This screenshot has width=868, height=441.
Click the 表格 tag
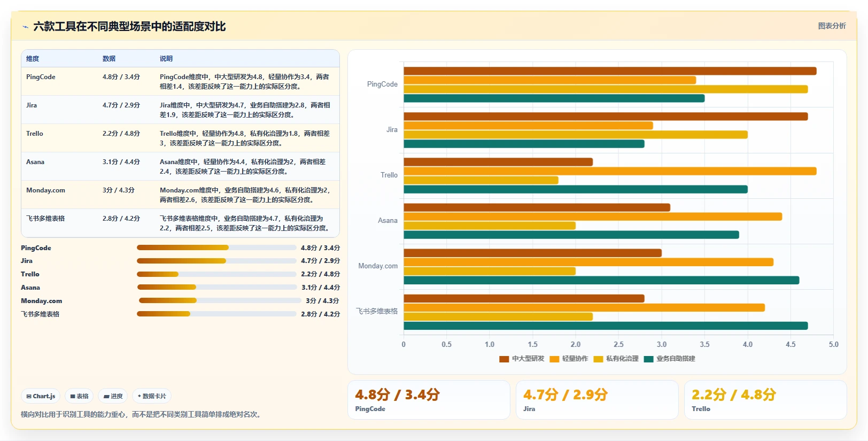pos(79,396)
